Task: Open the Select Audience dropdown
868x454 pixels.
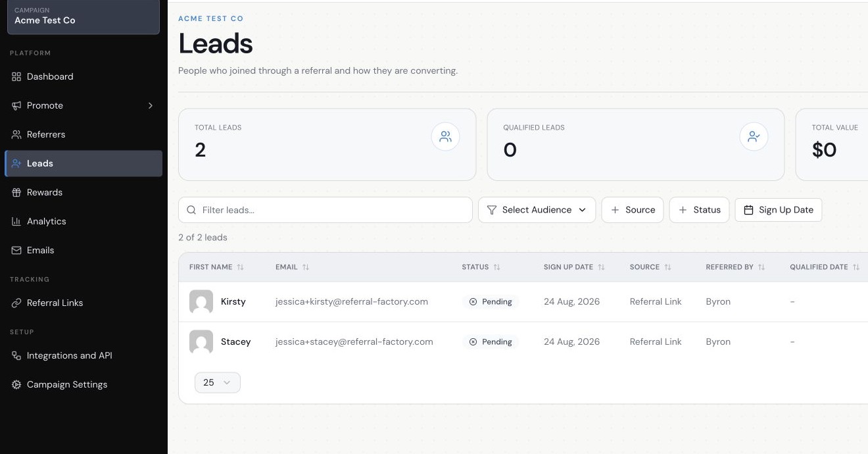Action: click(537, 210)
